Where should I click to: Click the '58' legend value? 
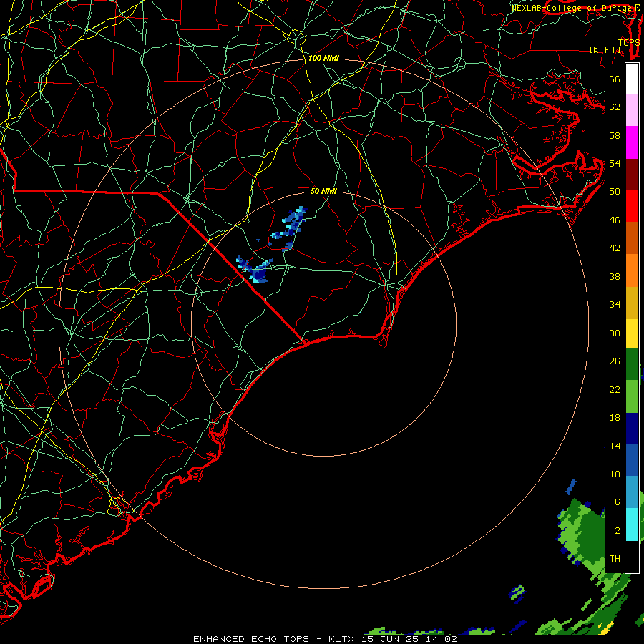pos(615,135)
